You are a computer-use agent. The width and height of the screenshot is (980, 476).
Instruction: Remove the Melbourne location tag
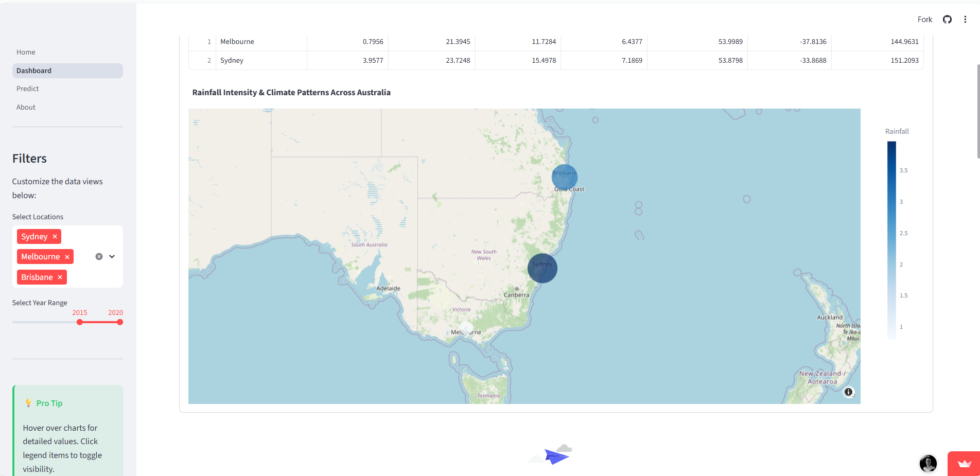[67, 256]
